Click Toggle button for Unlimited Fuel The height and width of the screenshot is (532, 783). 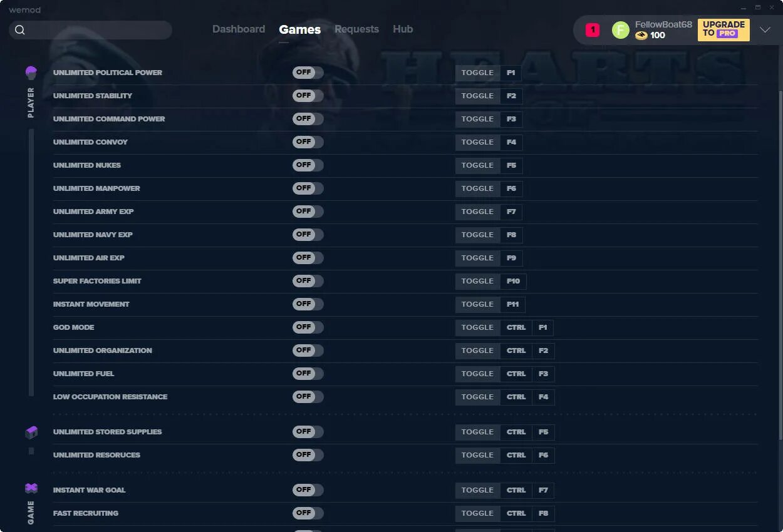477,374
